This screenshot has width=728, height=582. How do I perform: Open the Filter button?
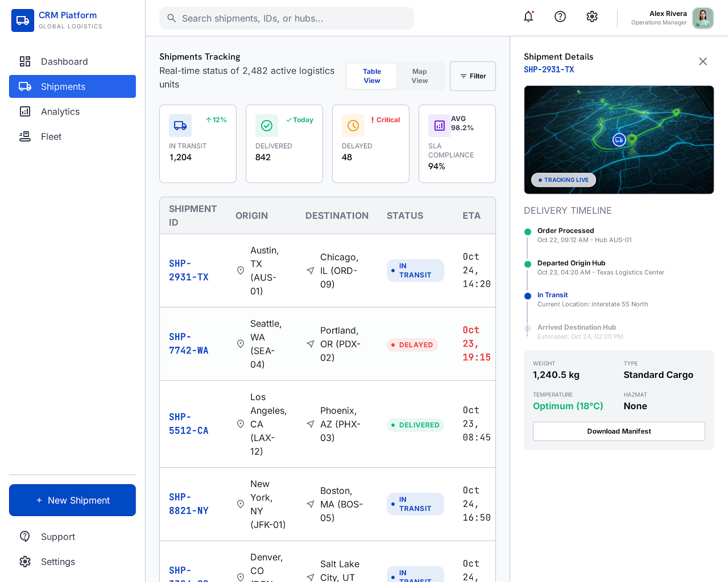click(473, 76)
